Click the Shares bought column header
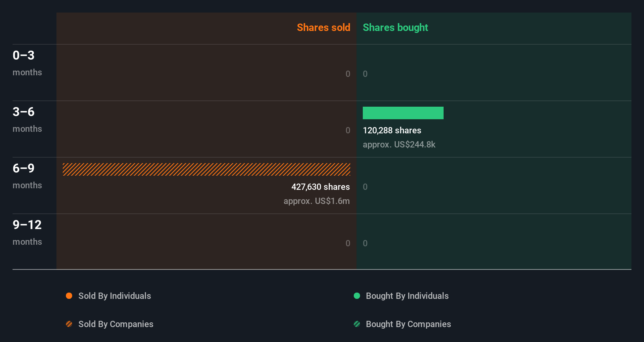Screen dimensions: 644x342 pyautogui.click(x=395, y=27)
